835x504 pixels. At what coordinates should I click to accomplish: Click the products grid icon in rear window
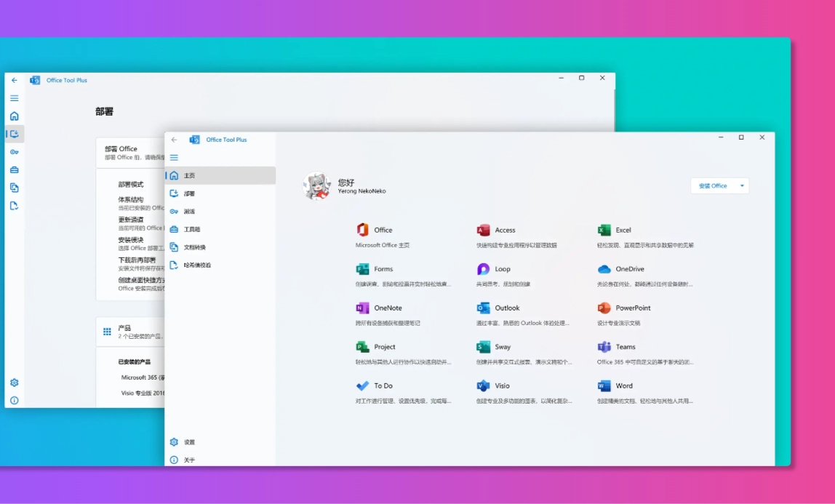[x=107, y=332]
